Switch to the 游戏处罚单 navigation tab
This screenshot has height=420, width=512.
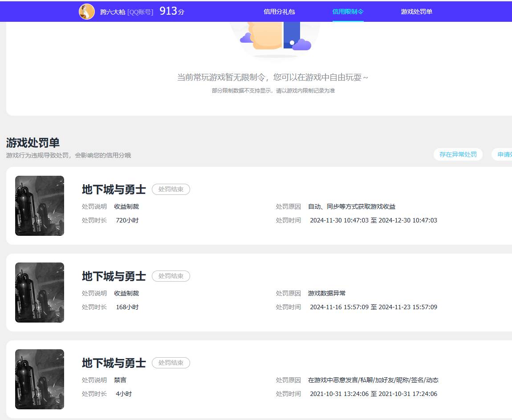[x=416, y=12]
